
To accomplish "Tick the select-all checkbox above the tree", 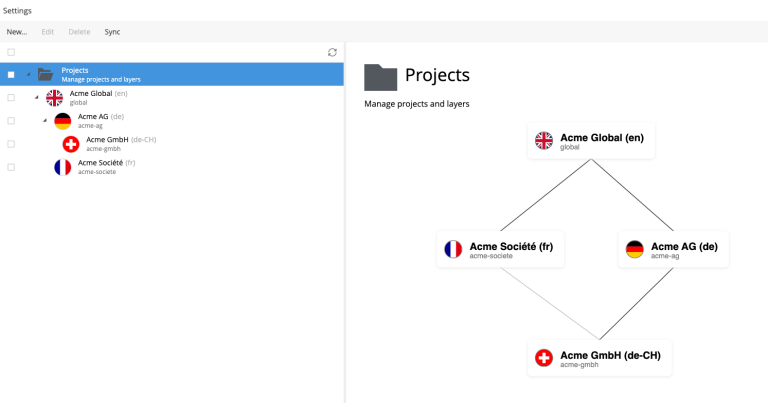I will point(11,52).
